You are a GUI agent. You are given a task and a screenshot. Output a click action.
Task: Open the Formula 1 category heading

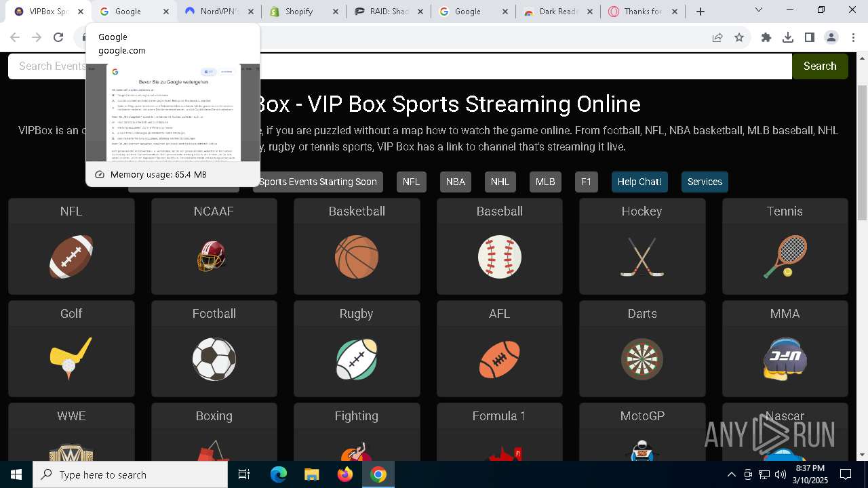499,416
